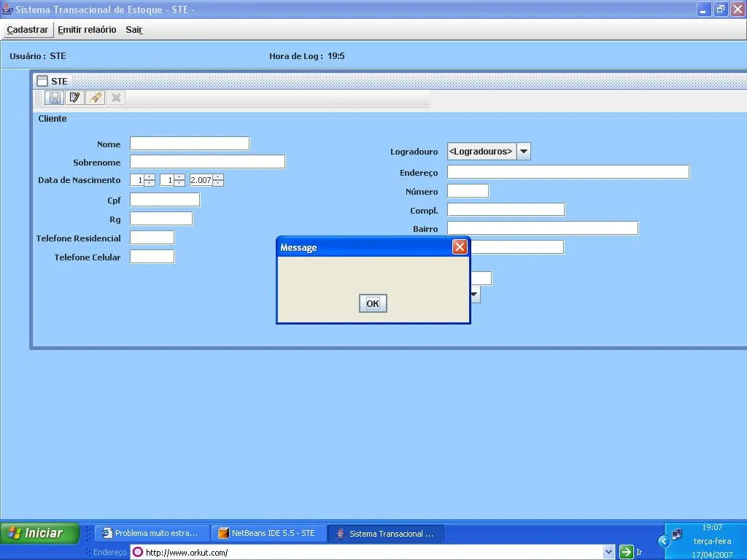Viewport: 747px width, 560px height.
Task: Click the STE internal frame window icon
Action: coord(42,81)
